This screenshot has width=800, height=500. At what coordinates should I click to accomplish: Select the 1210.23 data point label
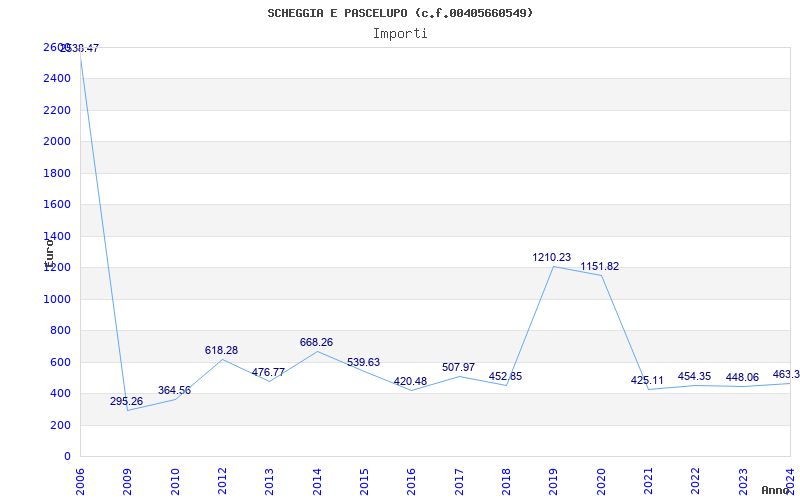(x=551, y=258)
